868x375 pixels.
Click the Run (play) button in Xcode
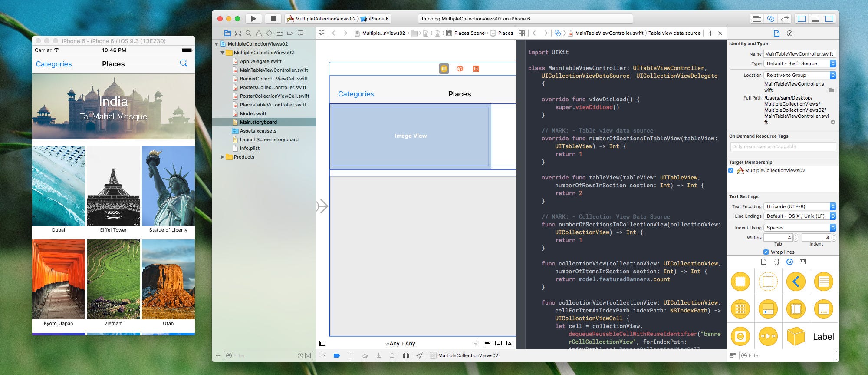[253, 19]
